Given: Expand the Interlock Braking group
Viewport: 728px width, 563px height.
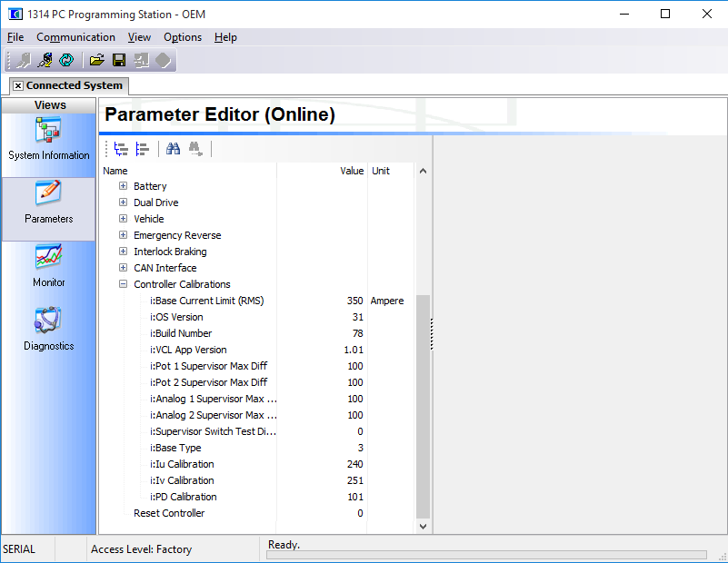Looking at the screenshot, I should (123, 252).
